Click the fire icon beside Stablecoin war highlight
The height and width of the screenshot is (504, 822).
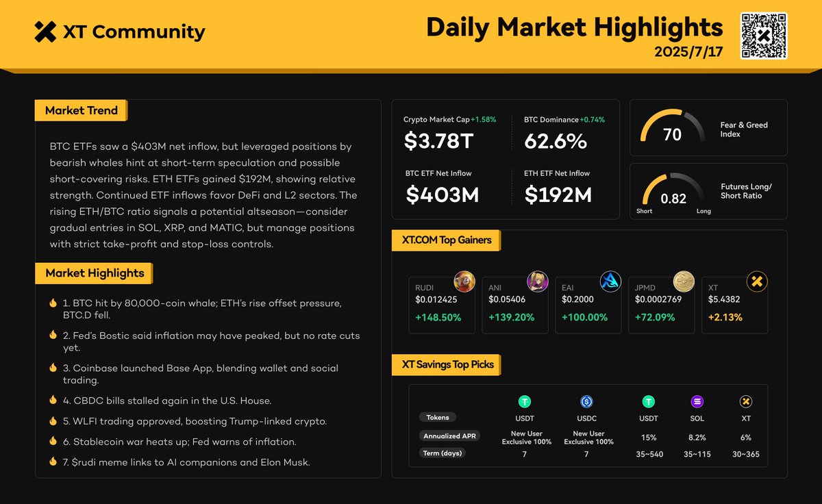(53, 441)
